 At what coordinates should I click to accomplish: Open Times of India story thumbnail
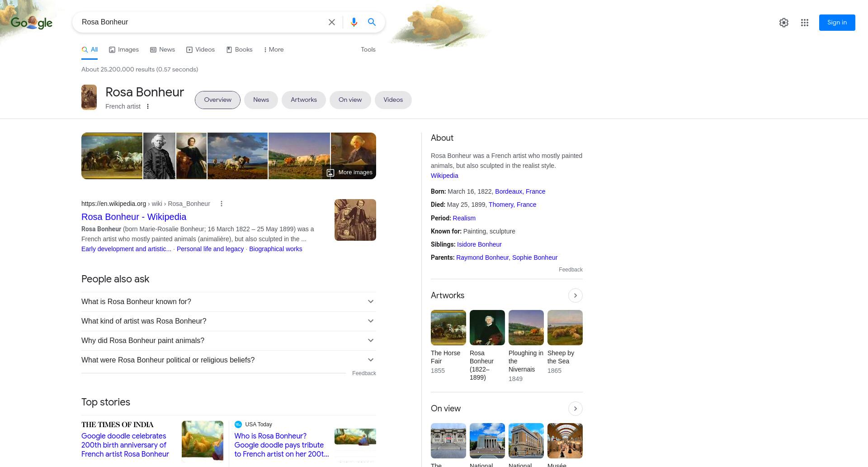[203, 441]
